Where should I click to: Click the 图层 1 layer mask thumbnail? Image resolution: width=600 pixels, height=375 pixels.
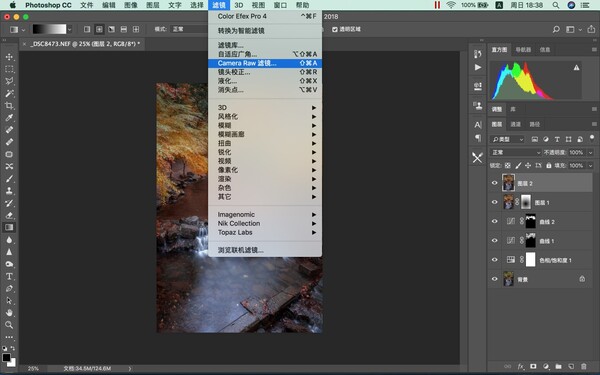coord(526,202)
